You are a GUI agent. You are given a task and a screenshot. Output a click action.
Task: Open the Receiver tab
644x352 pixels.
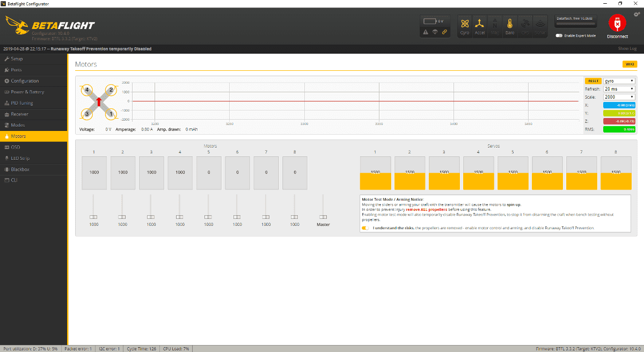34,114
